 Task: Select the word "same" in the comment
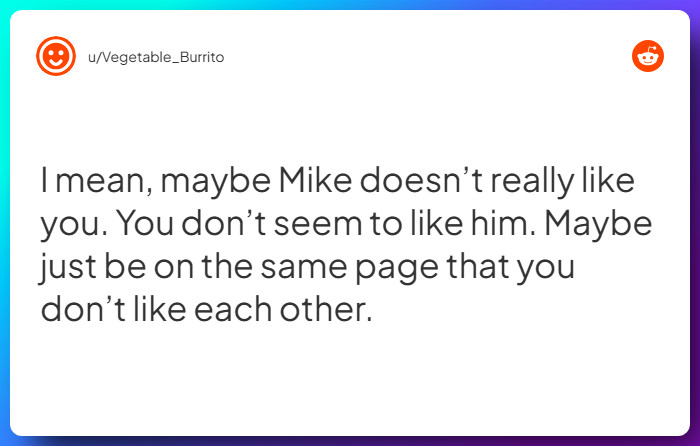(304, 268)
